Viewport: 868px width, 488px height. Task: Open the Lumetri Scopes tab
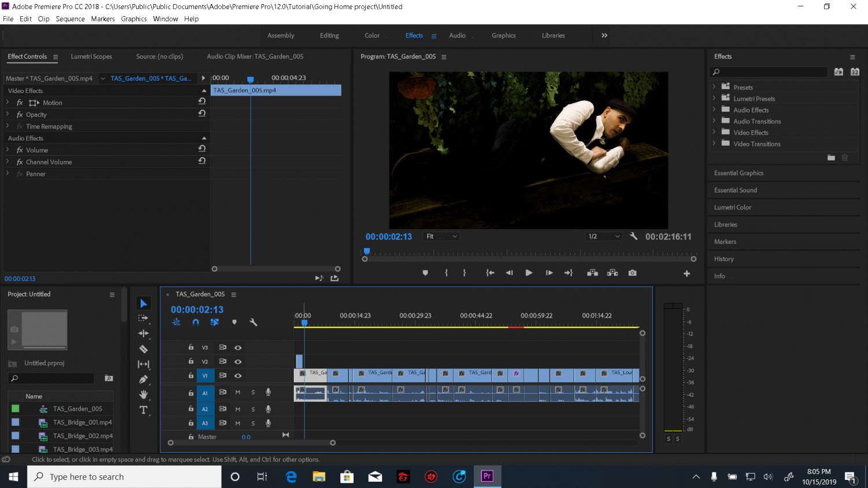(91, 57)
